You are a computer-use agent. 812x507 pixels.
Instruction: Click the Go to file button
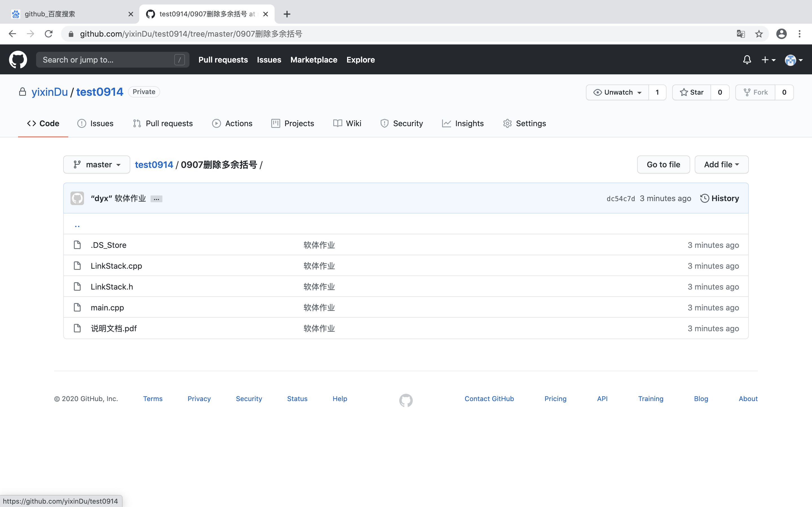[663, 164]
